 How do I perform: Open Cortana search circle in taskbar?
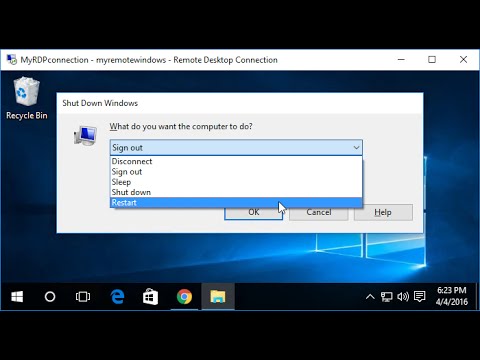[50, 296]
